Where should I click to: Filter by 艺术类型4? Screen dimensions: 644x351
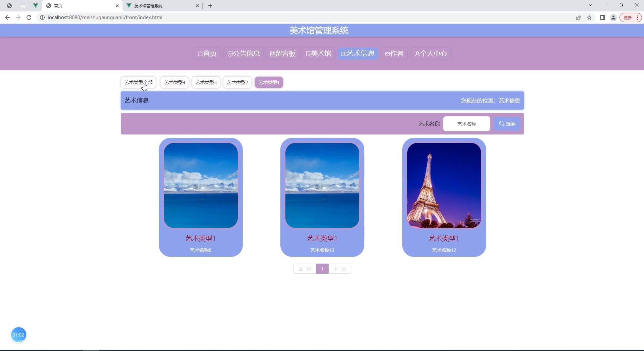(175, 82)
